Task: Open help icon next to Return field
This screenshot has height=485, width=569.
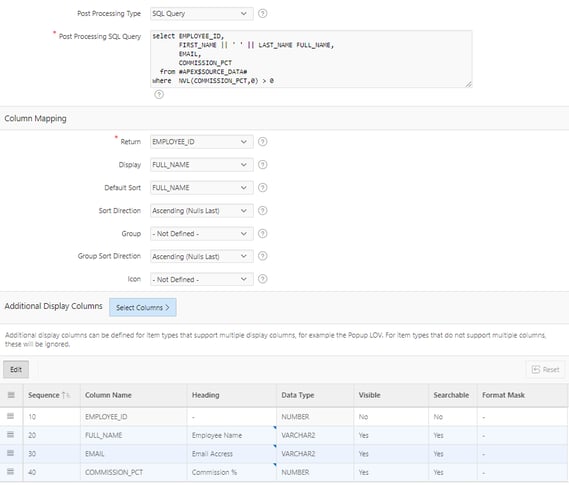Action: 262,141
